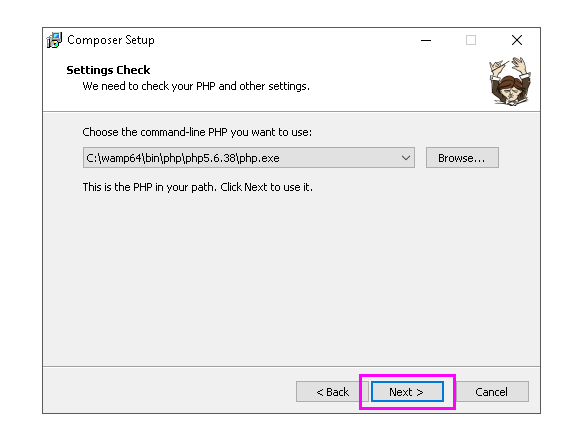
Task: Click the empty gray wizard panel area
Action: [x=291, y=277]
